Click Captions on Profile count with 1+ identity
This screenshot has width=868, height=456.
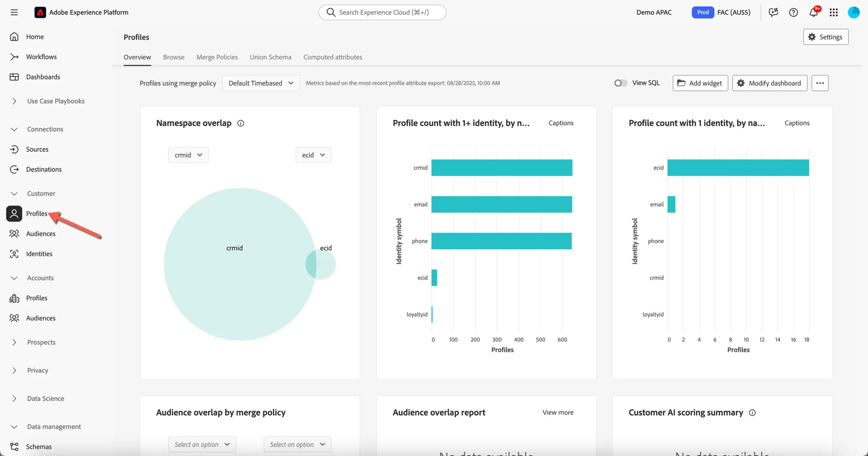[561, 123]
